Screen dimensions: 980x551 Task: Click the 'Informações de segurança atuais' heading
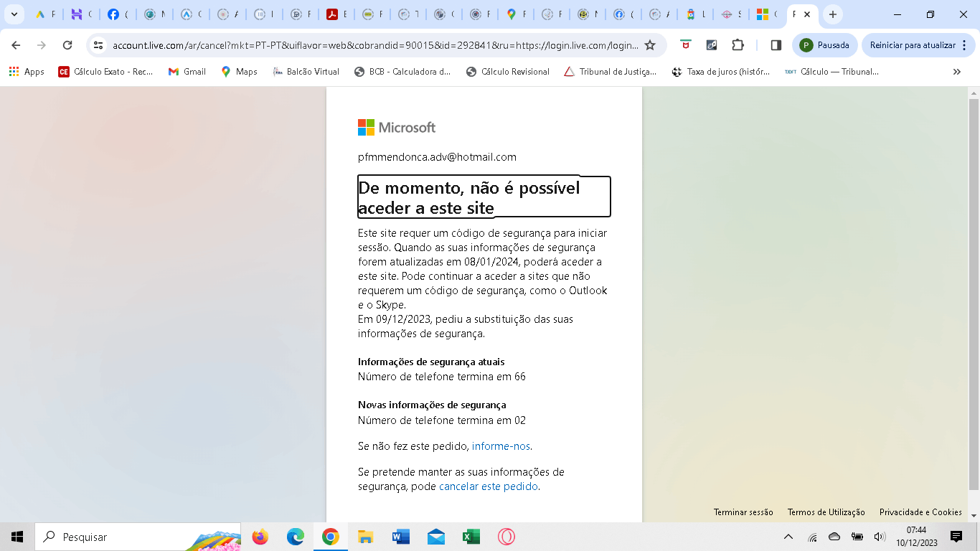[x=431, y=362]
